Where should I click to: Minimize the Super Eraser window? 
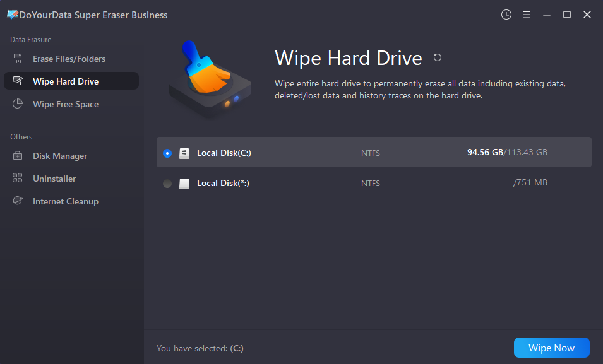pyautogui.click(x=546, y=15)
